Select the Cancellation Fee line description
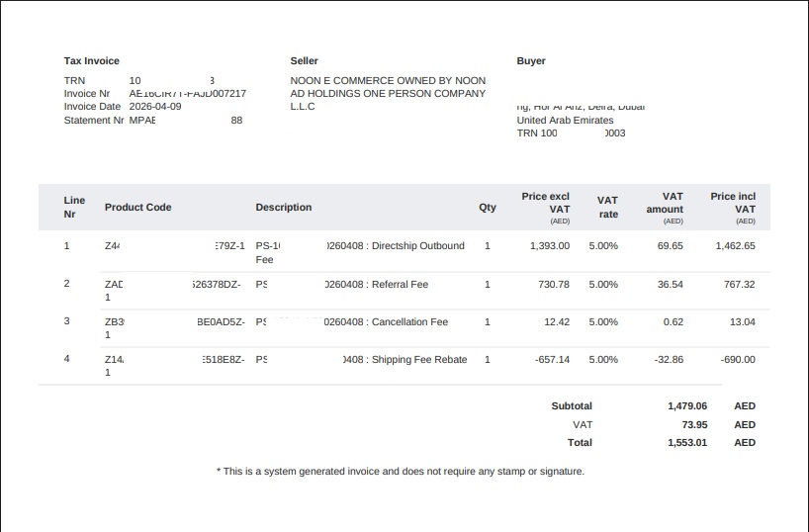The width and height of the screenshot is (809, 532). coord(351,322)
